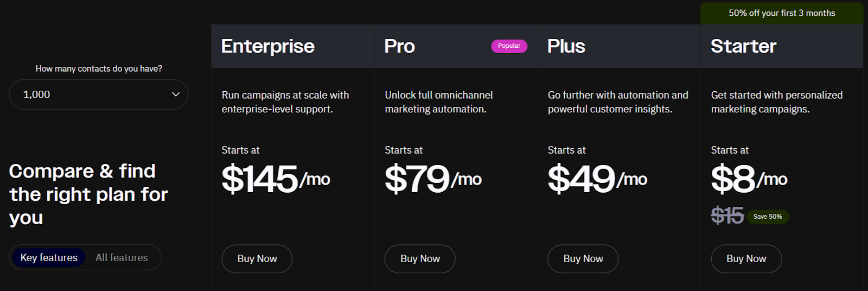Select the Enterprise plan heading
Image resolution: width=868 pixels, height=291 pixels.
click(268, 46)
